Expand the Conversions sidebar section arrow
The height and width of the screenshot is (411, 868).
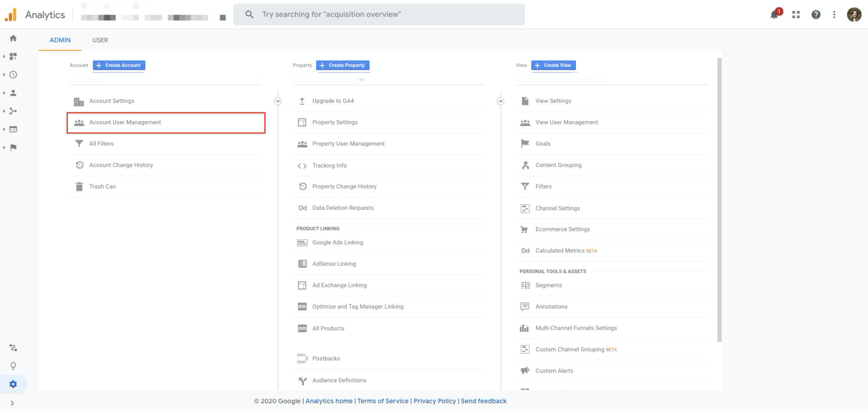tap(4, 147)
